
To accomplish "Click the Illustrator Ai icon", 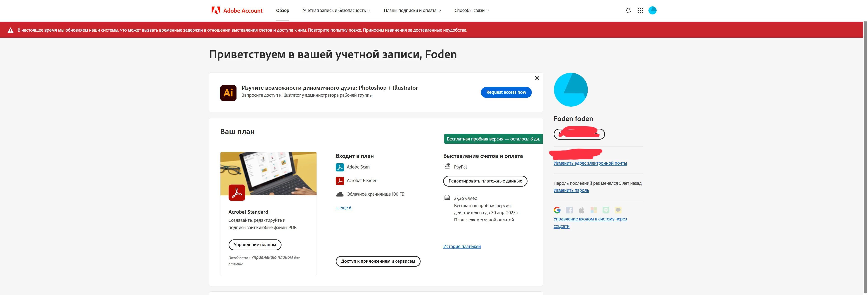I will pos(228,93).
